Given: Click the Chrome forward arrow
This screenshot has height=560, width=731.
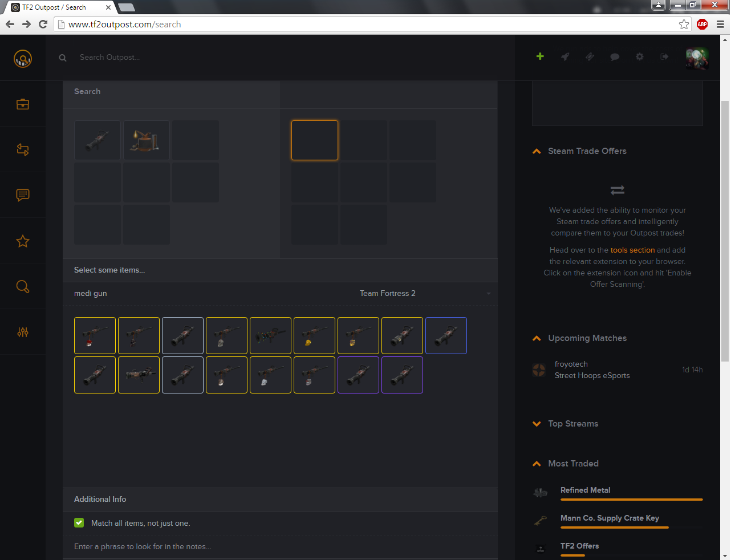Looking at the screenshot, I should click(x=26, y=24).
